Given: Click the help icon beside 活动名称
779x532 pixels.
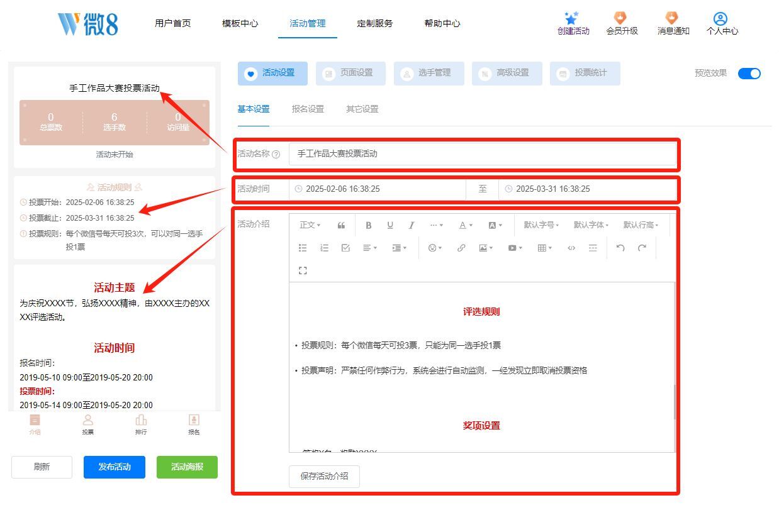Looking at the screenshot, I should 276,154.
